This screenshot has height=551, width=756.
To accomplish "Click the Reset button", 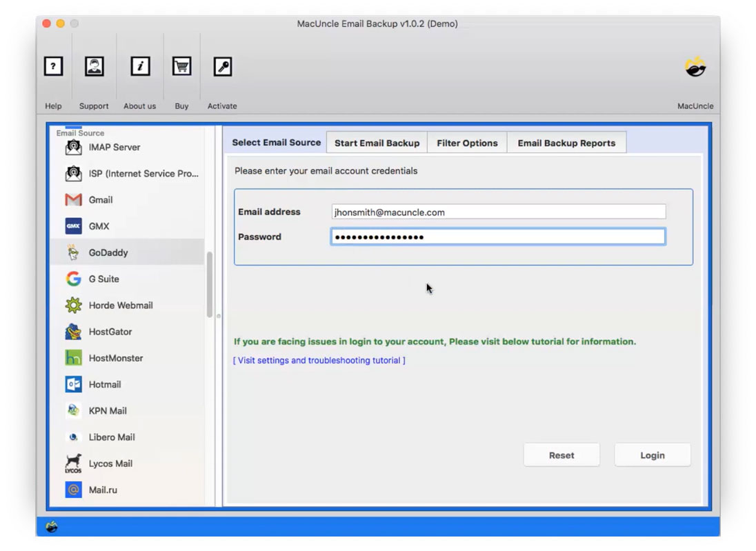I will click(561, 455).
